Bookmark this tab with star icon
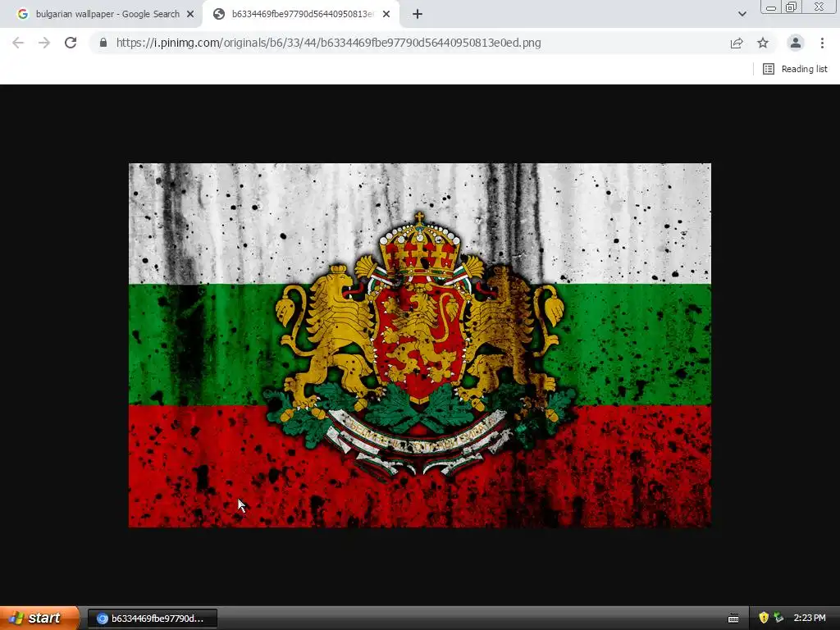 (763, 43)
